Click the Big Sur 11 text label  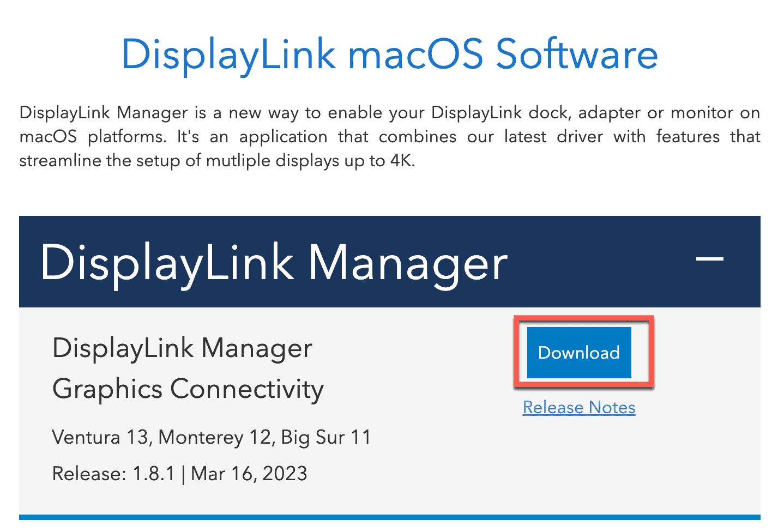point(324,437)
